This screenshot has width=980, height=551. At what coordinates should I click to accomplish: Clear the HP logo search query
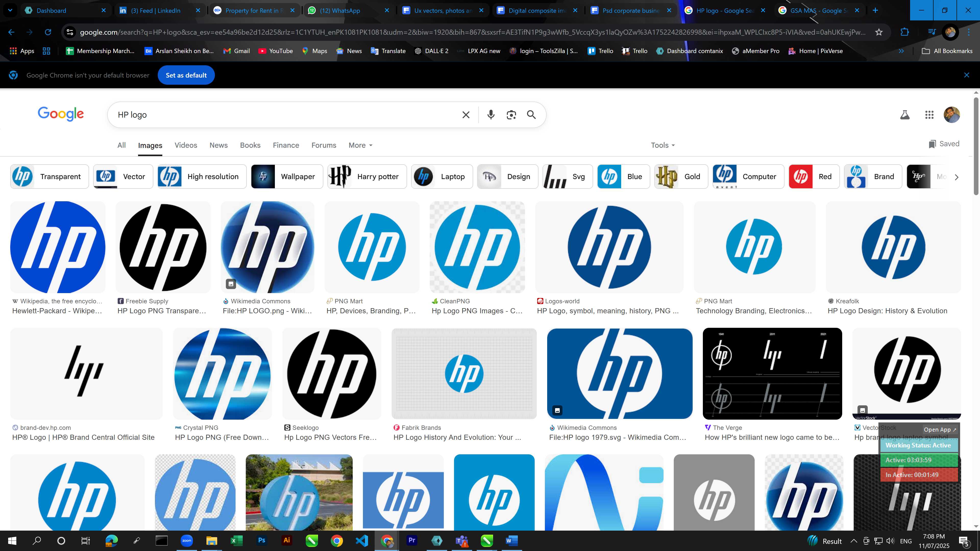466,115
